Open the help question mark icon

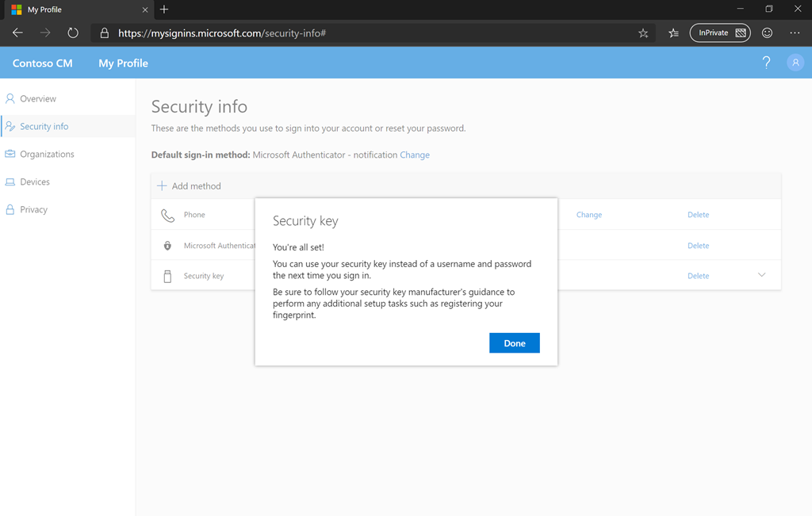[x=766, y=63]
